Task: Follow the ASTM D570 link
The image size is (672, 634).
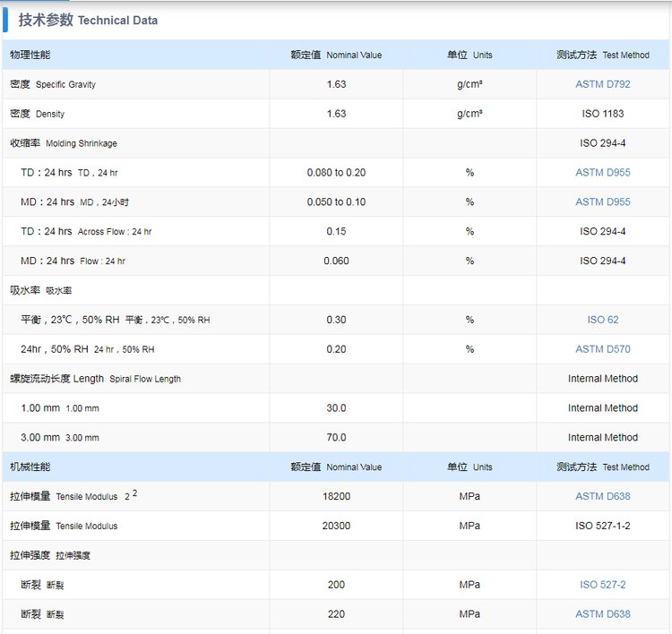Action: (602, 349)
